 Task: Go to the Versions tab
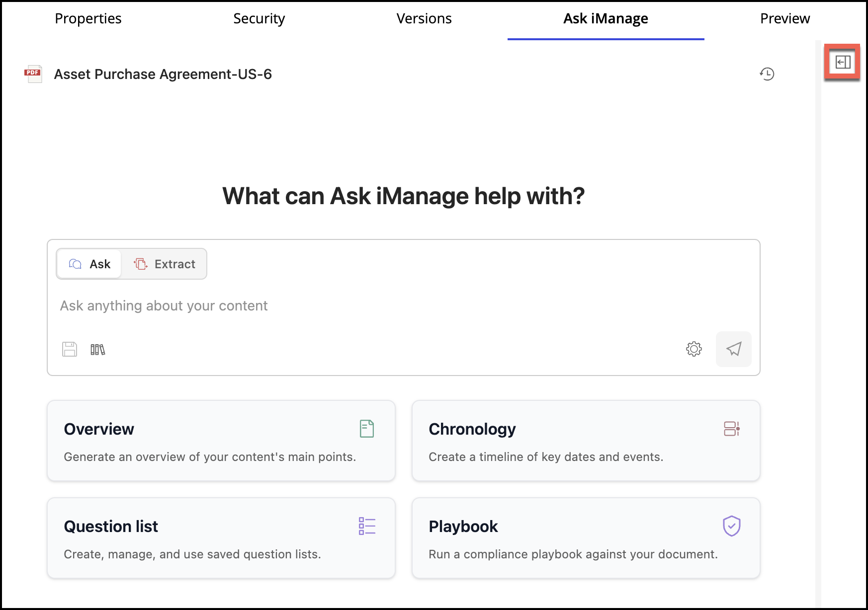click(x=424, y=19)
